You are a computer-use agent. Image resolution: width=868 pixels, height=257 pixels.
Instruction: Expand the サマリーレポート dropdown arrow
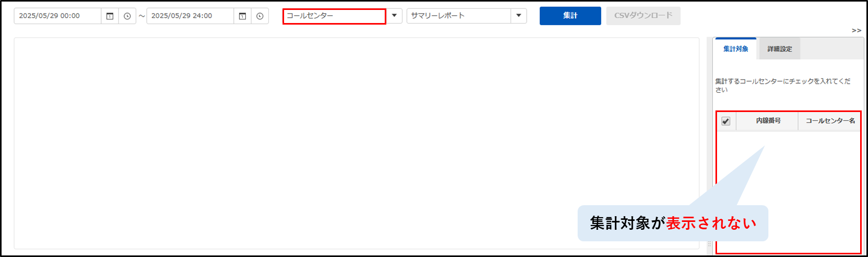[x=519, y=16]
